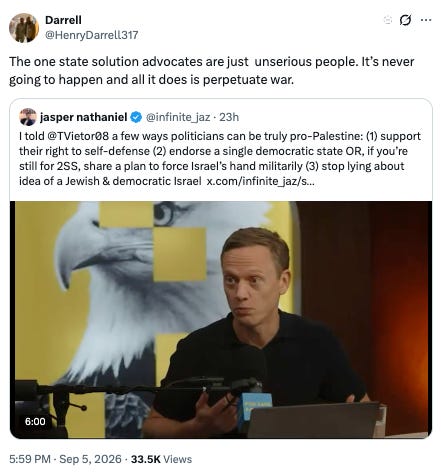Click jasper nathaniel's small avatar

pos(28,117)
